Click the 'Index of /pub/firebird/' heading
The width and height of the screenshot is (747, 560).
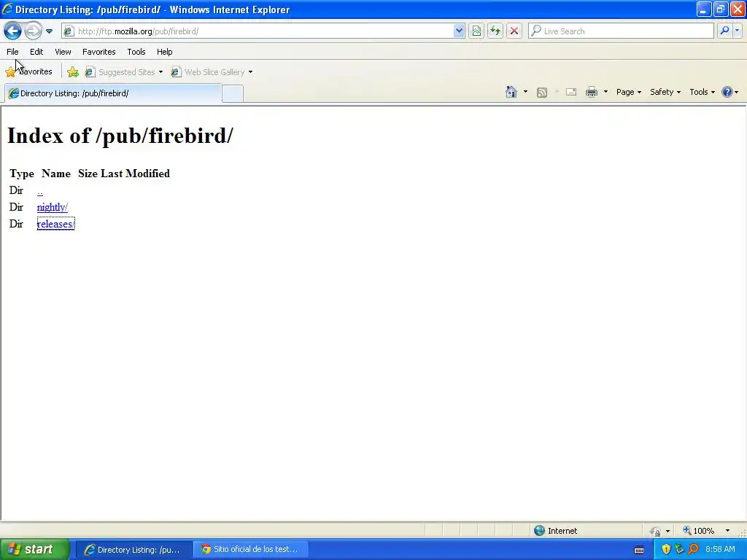[120, 136]
